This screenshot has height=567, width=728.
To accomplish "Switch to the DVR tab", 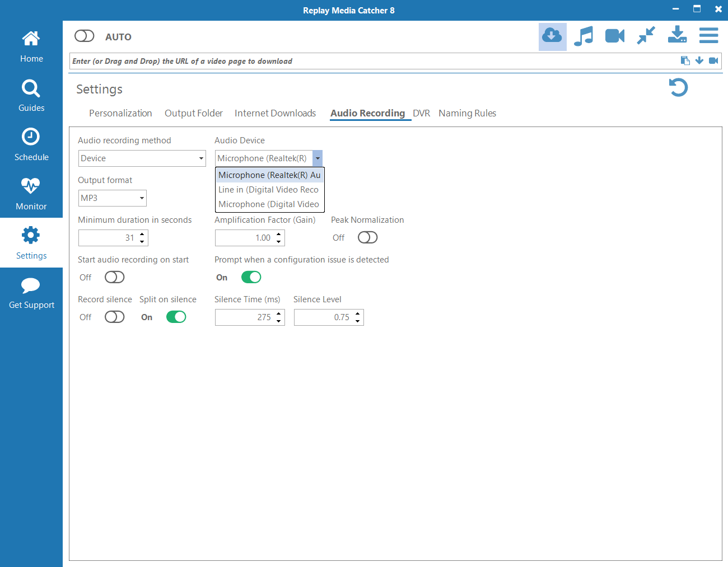I will 421,113.
